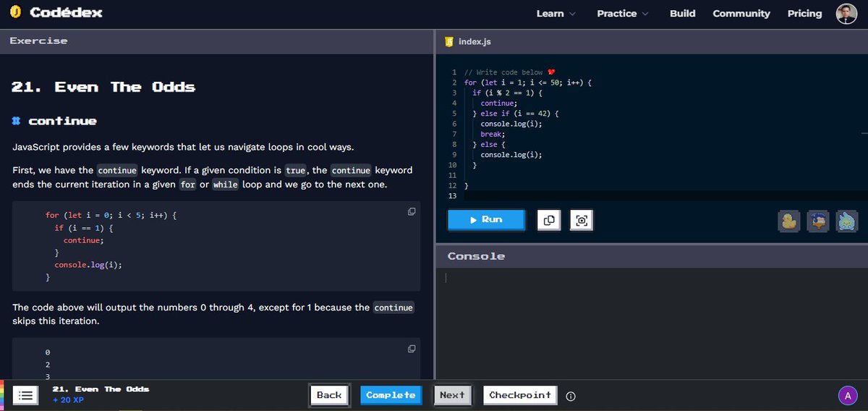
Task: Go back to previous exercise
Action: coord(329,395)
